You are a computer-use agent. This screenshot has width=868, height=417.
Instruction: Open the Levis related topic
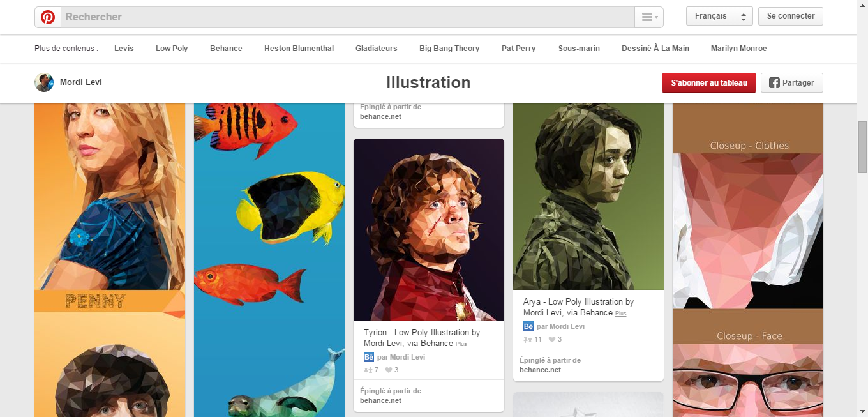pyautogui.click(x=124, y=49)
